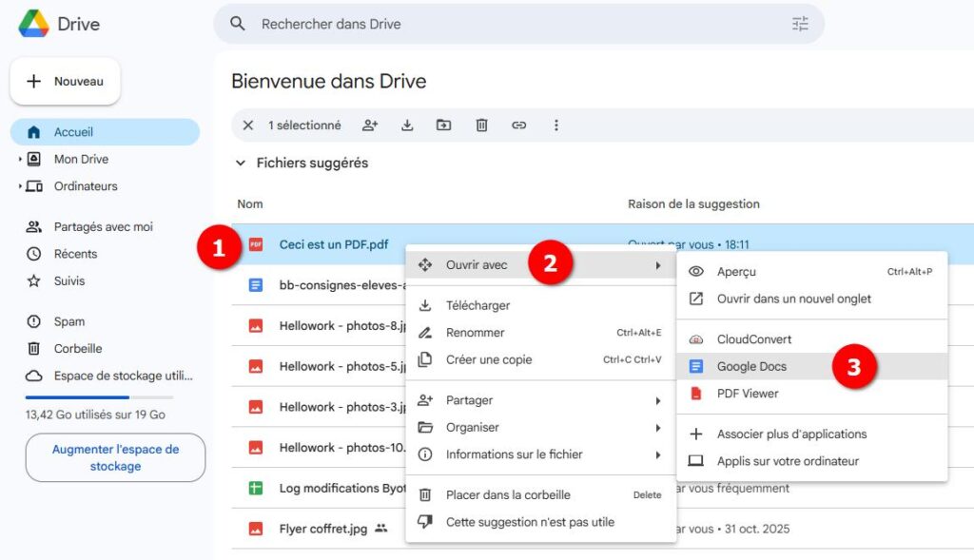Select Créer une copie menu entry
Viewport: 974px width, 560px height.
[x=540, y=360]
